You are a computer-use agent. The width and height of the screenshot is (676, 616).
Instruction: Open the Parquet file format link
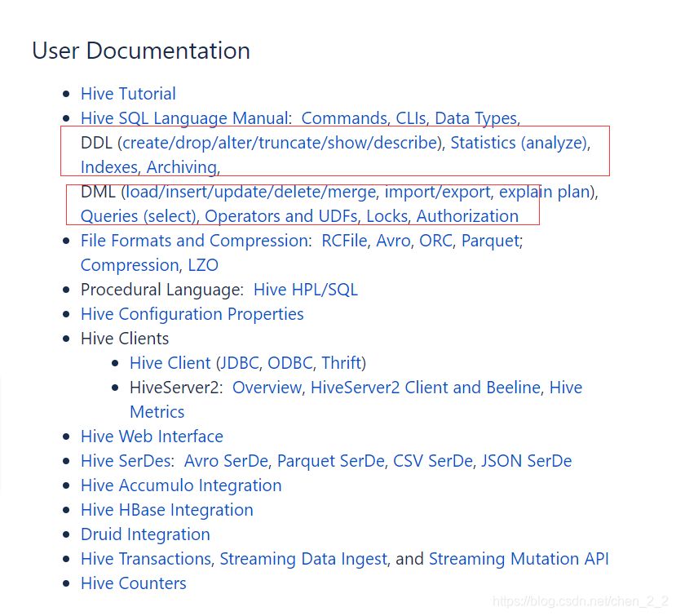click(x=491, y=241)
